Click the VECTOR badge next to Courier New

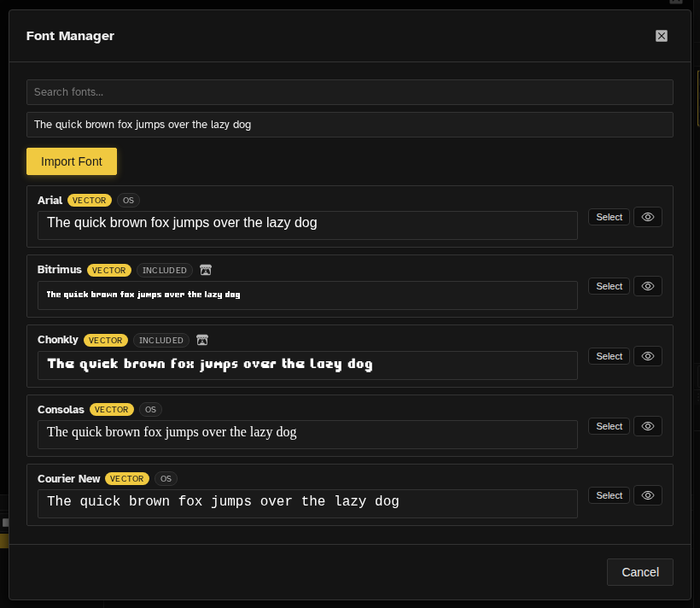127,479
